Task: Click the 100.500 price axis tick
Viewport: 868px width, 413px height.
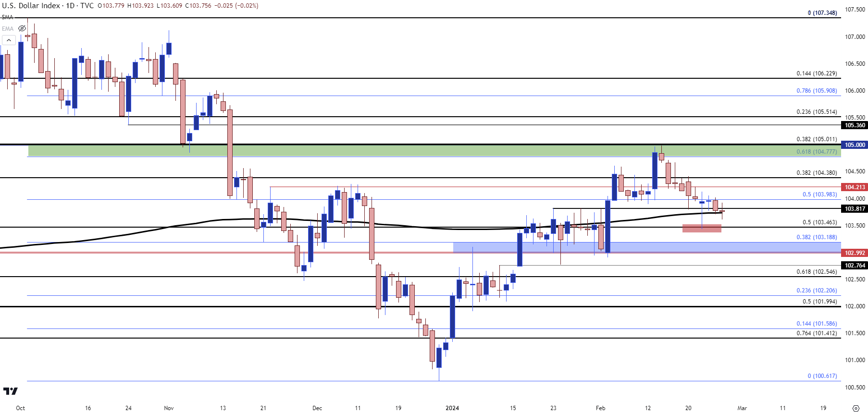Action: 855,388
